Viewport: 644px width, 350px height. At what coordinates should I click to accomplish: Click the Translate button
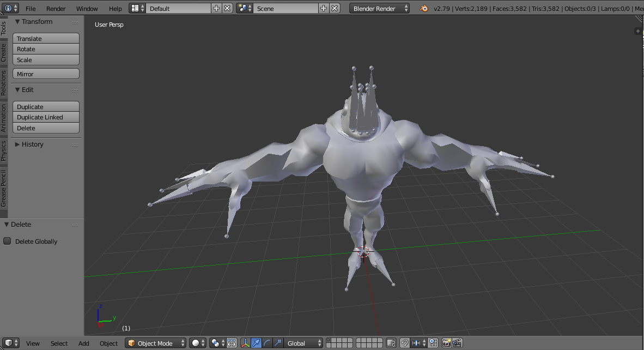[46, 38]
